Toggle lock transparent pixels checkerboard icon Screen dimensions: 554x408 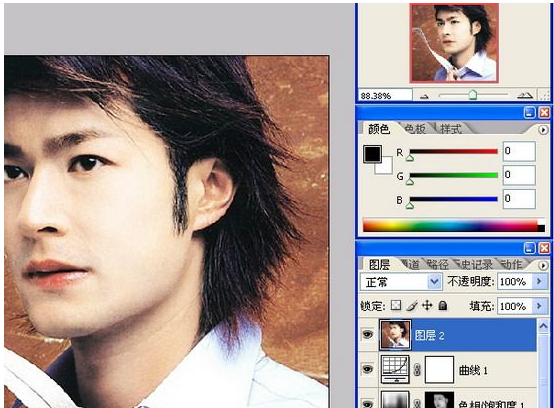[x=396, y=306]
